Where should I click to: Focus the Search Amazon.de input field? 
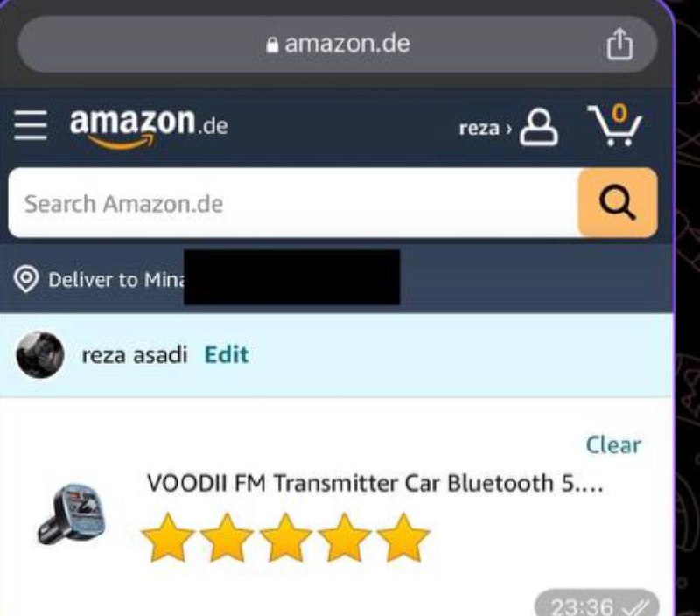(x=293, y=203)
